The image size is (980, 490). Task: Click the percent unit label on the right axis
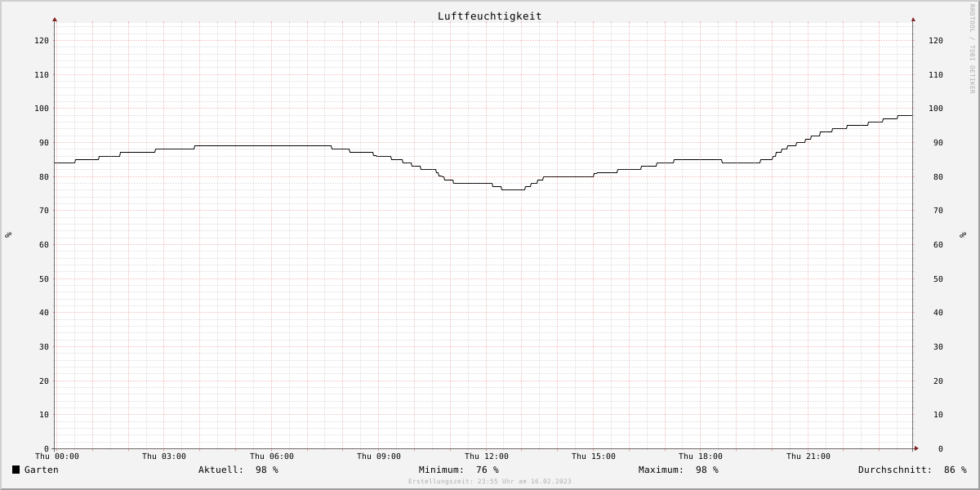point(963,234)
